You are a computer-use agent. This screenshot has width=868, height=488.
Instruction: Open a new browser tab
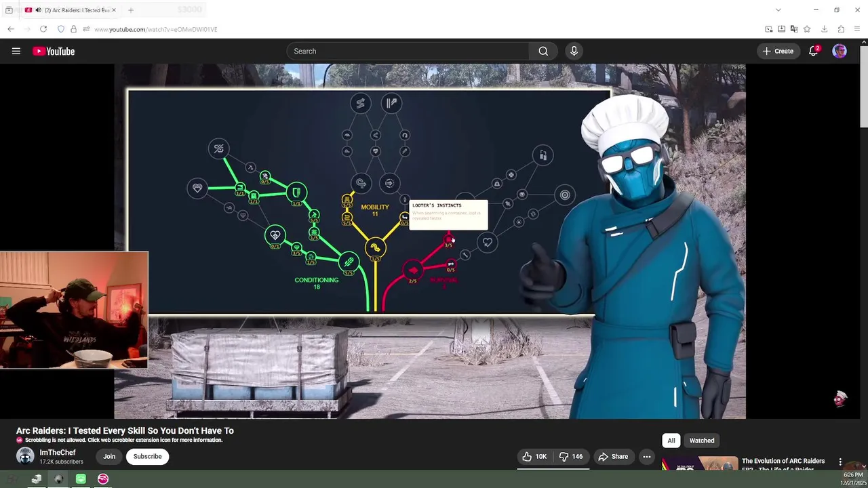point(131,10)
